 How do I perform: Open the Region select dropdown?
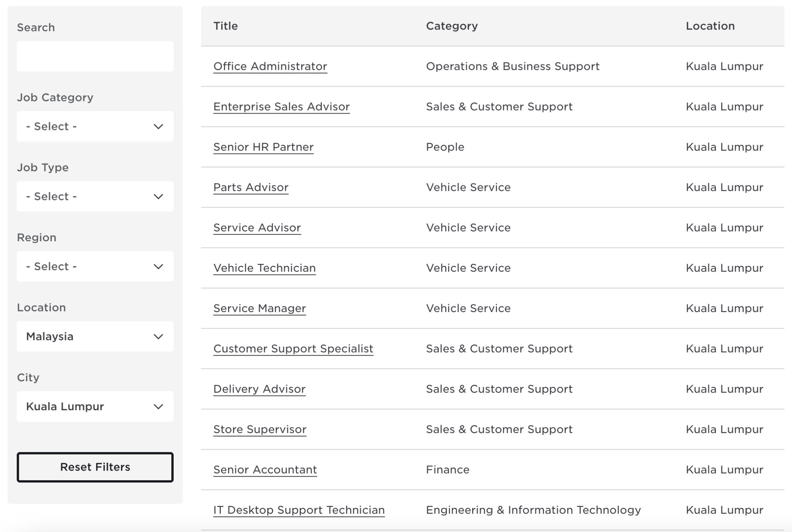point(95,266)
